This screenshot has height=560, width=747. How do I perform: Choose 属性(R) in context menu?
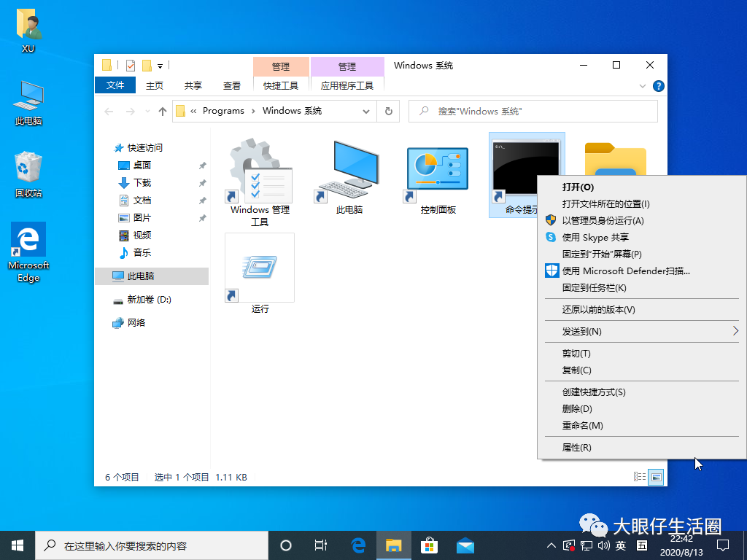point(642,447)
